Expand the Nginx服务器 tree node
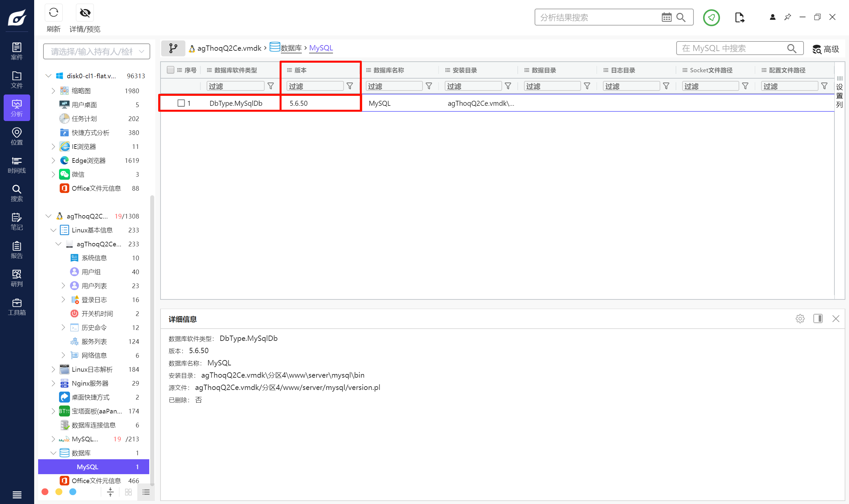The width and height of the screenshot is (849, 504). point(53,383)
